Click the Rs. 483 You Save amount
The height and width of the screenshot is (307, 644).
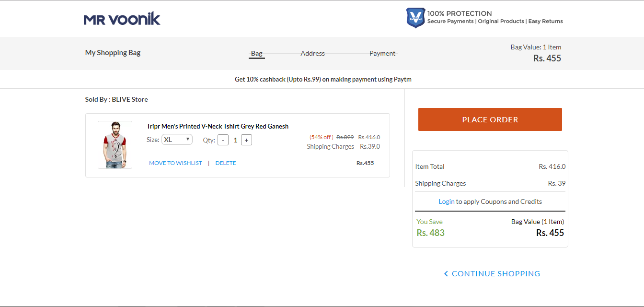pos(430,233)
